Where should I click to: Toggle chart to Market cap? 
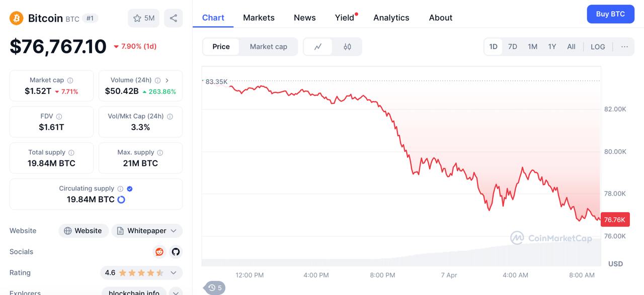click(268, 47)
